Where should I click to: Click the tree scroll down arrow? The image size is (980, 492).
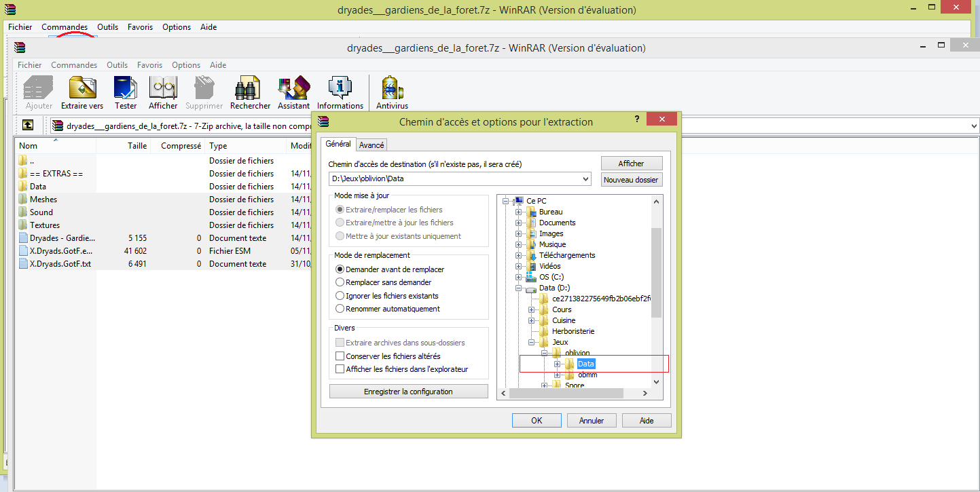656,382
